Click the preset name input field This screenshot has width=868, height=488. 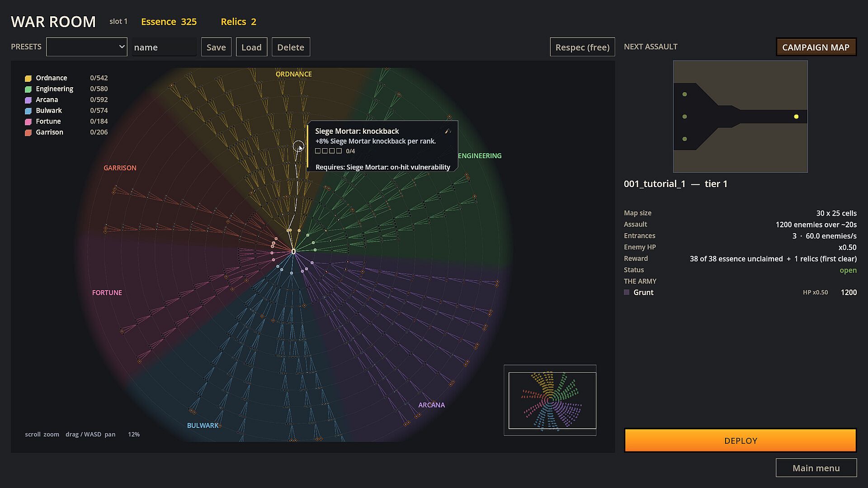pos(165,47)
